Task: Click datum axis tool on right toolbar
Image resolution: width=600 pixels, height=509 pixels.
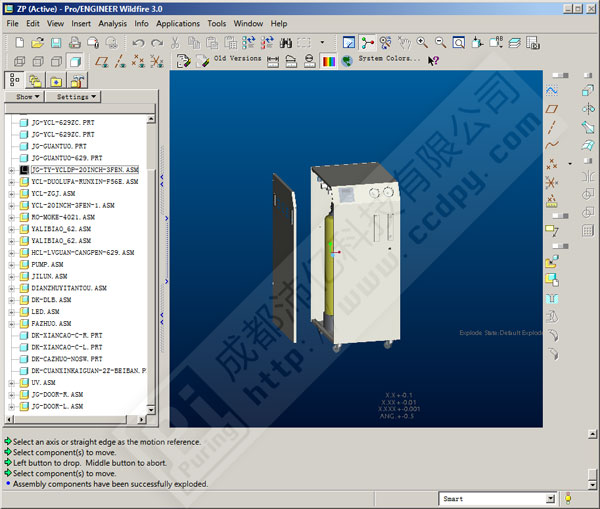Action: coord(551,127)
